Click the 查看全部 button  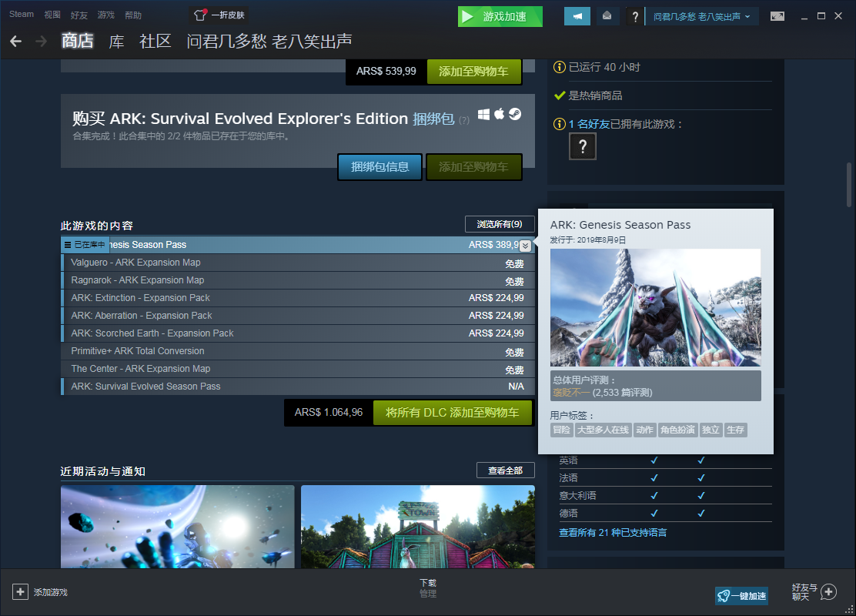tap(506, 470)
